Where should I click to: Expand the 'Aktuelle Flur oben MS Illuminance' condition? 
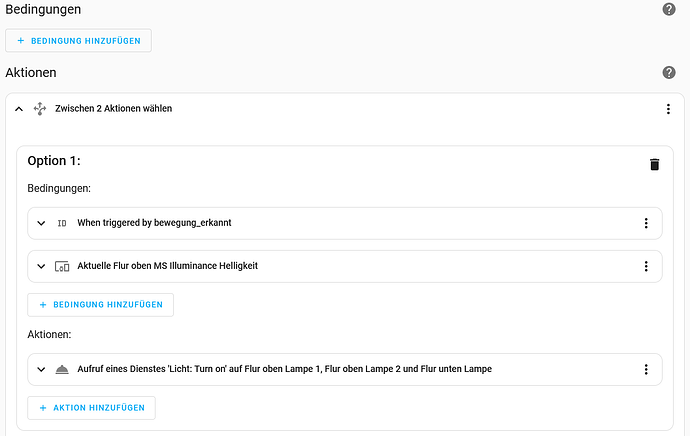pos(41,266)
